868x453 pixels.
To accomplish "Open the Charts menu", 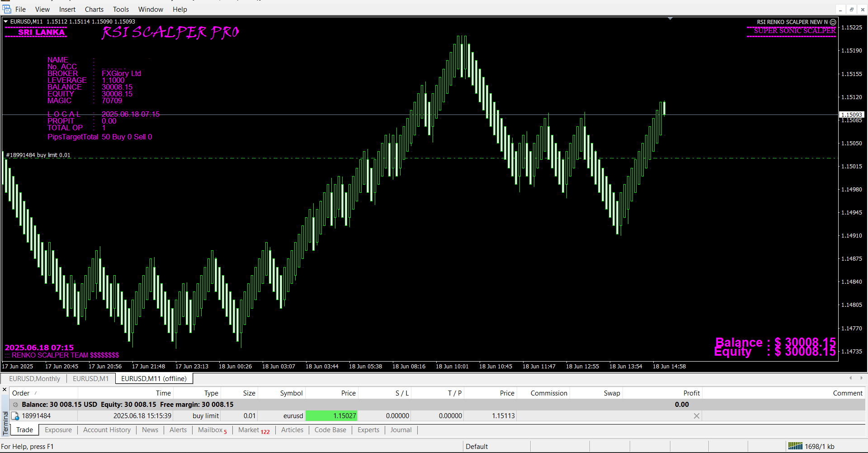I will click(94, 10).
